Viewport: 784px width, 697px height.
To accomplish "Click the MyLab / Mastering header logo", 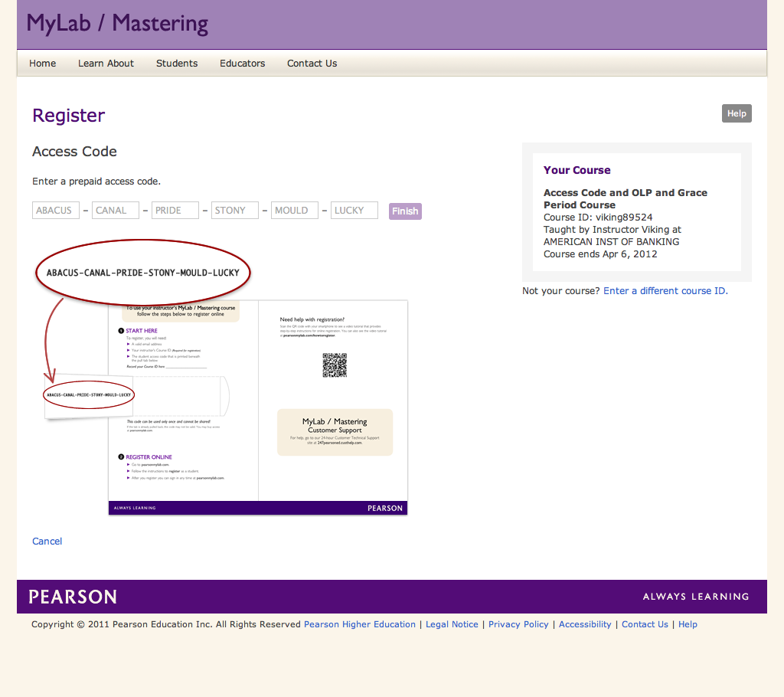I will pos(117,24).
